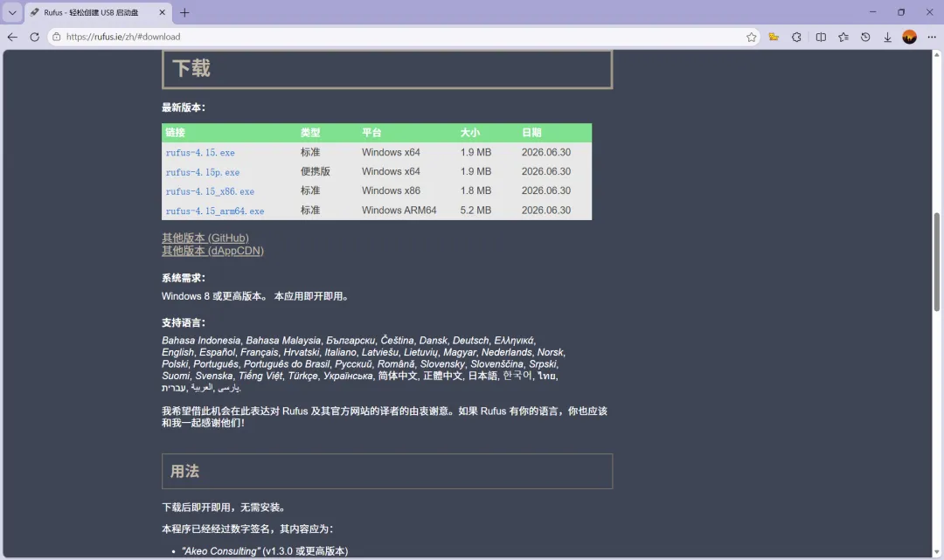Open the tab actions dropdown arrow

[x=12, y=12]
